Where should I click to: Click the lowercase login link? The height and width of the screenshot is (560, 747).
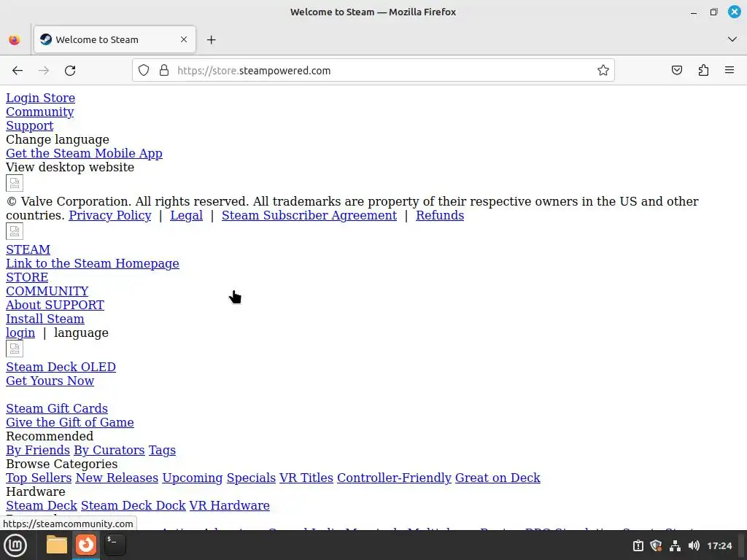coord(20,332)
